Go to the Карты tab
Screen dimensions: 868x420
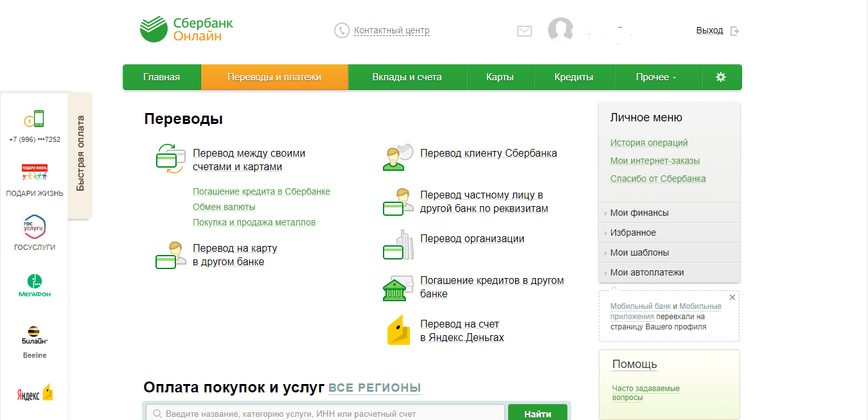pyautogui.click(x=500, y=77)
